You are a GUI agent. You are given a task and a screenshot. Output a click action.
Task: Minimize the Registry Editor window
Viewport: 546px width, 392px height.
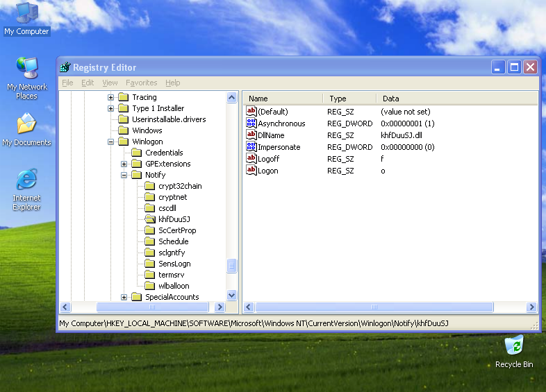(x=497, y=67)
